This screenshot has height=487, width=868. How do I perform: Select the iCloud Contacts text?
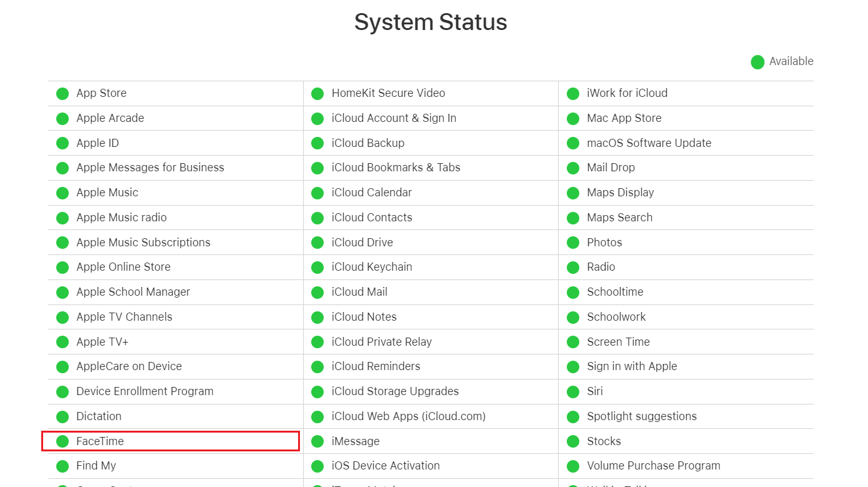pyautogui.click(x=372, y=218)
